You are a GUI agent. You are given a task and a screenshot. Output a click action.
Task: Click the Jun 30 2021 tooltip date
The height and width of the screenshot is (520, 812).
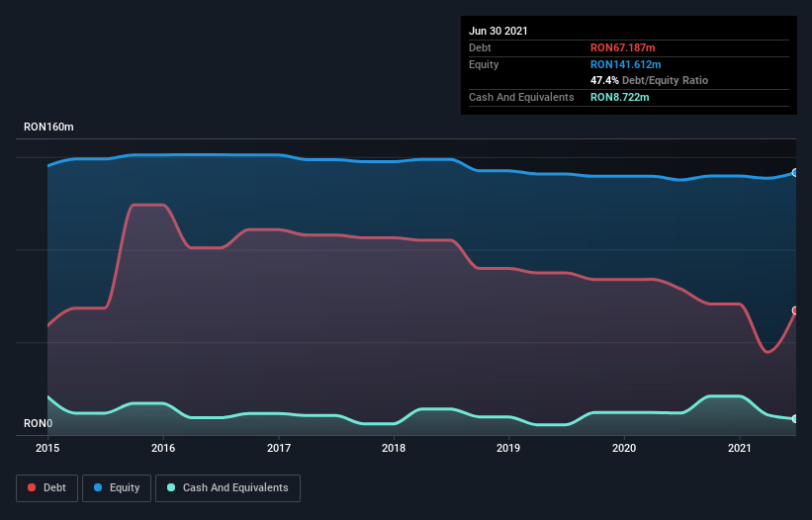498,31
